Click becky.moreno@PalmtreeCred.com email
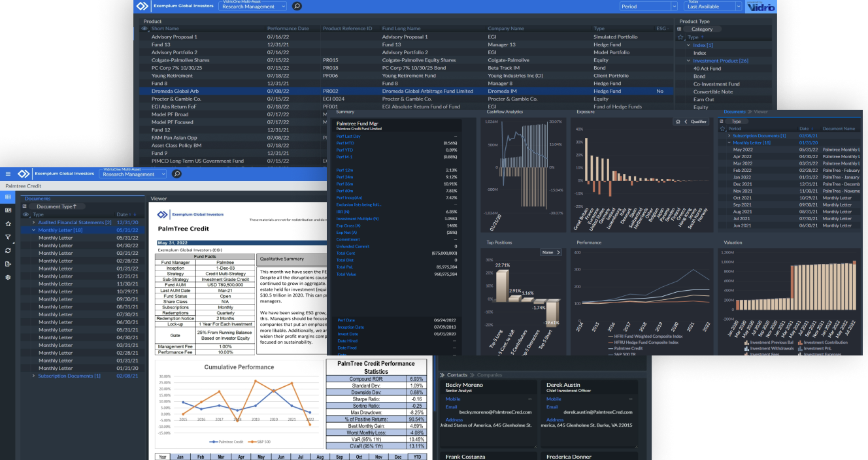The image size is (868, 460). [x=495, y=412]
